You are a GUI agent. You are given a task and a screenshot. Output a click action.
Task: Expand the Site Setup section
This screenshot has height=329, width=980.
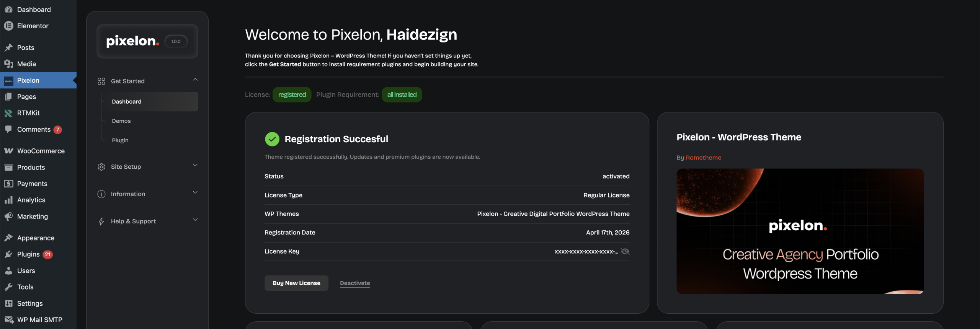(x=195, y=166)
